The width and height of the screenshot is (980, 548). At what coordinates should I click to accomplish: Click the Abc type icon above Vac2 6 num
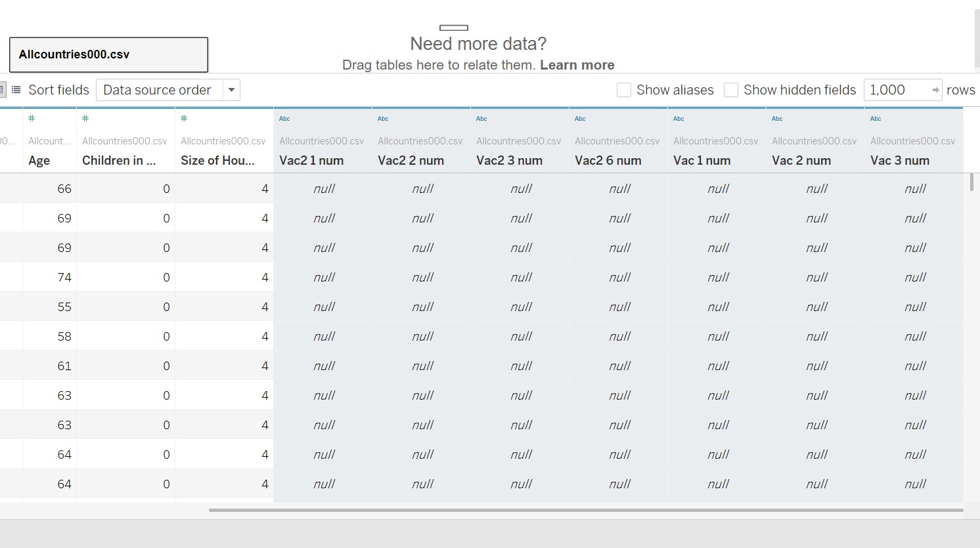coord(580,119)
